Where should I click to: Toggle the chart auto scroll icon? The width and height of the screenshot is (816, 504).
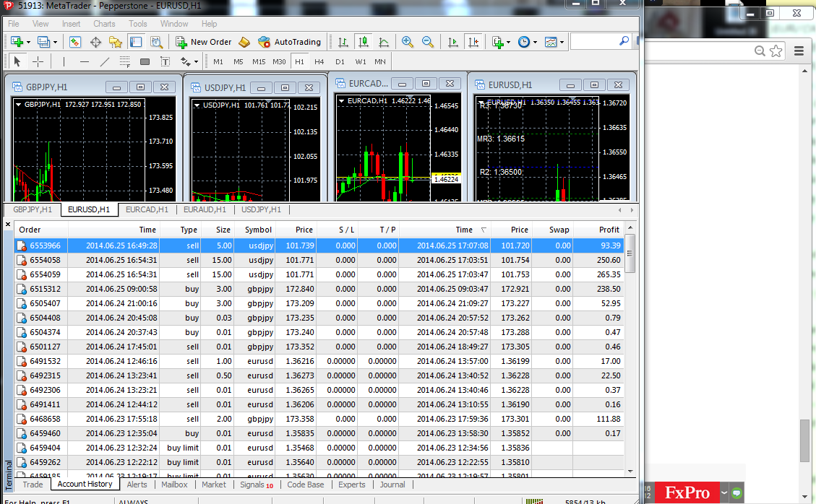[452, 42]
